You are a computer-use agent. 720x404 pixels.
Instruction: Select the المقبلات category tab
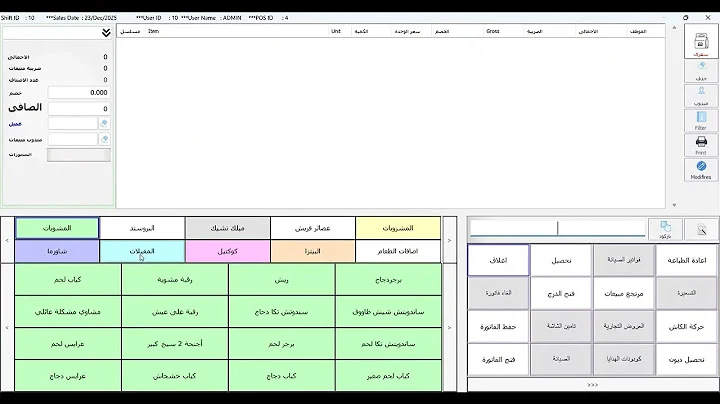[x=142, y=251]
